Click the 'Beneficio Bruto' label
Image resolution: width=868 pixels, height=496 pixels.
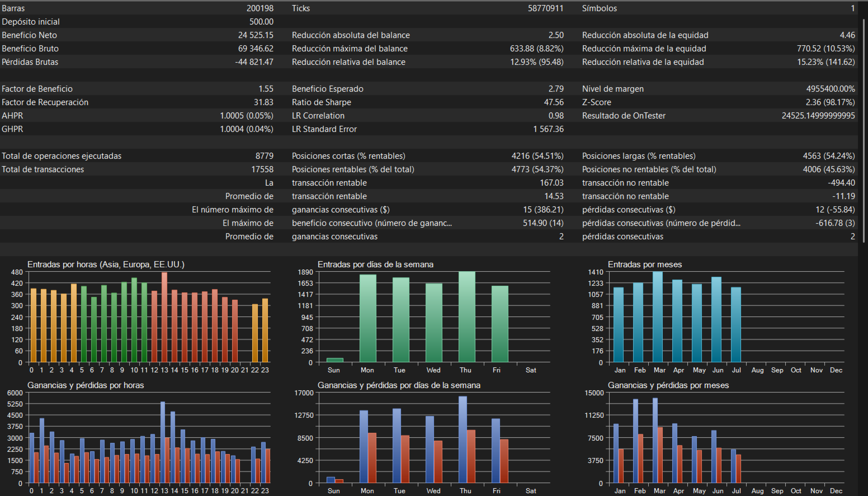tap(30, 49)
